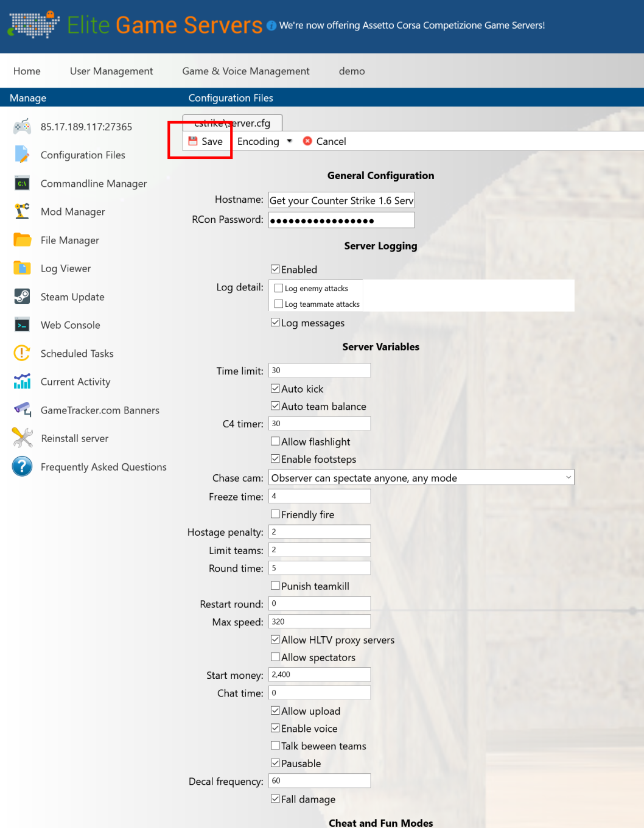Enable Allow flashlight checkbox
The height and width of the screenshot is (828, 644).
click(275, 441)
